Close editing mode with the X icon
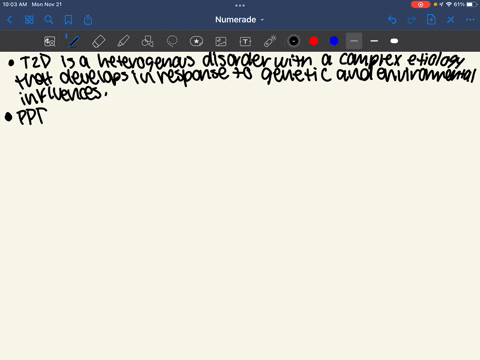This screenshot has height=360, width=480. click(451, 20)
